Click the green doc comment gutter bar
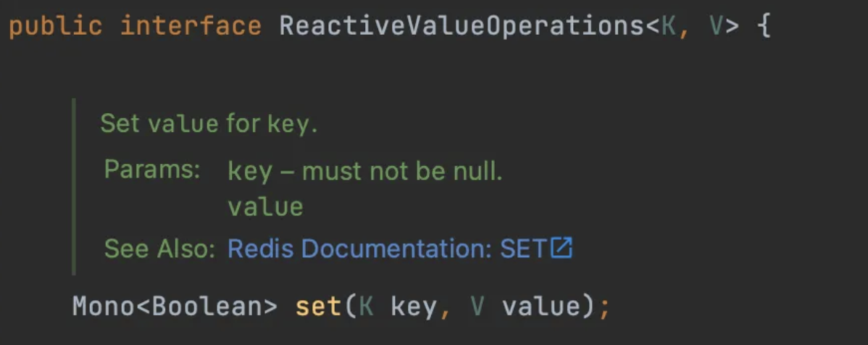Screen dimensions: 868x345 74,186
